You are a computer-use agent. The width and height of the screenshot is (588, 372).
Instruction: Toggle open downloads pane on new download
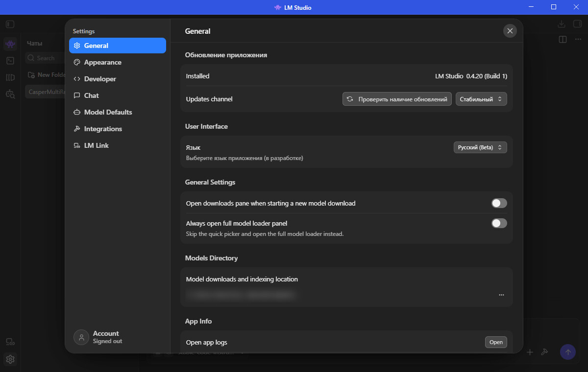[499, 203]
